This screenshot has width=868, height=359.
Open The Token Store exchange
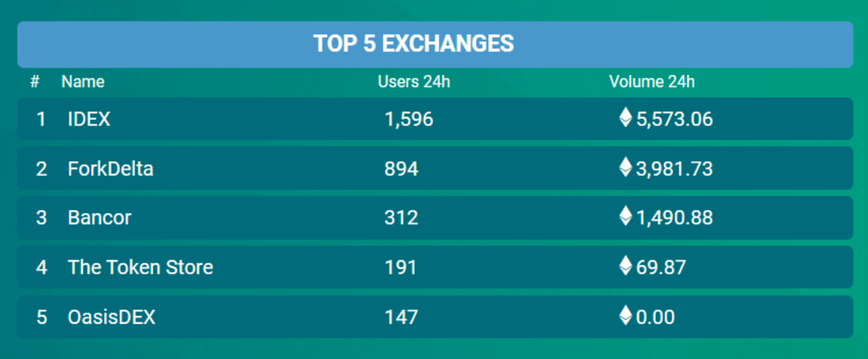pos(141,267)
